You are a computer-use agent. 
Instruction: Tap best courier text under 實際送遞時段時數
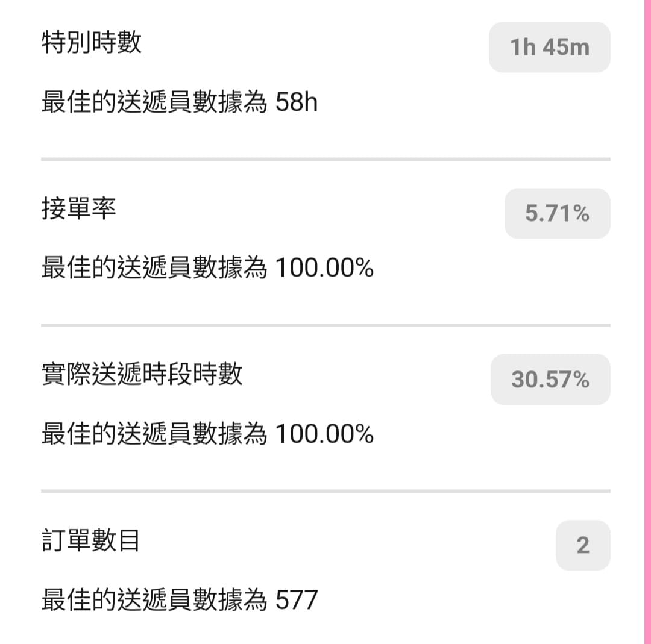[x=207, y=434]
